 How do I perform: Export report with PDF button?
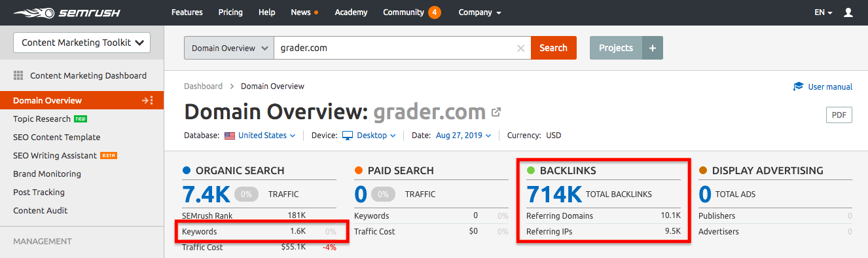coord(839,115)
